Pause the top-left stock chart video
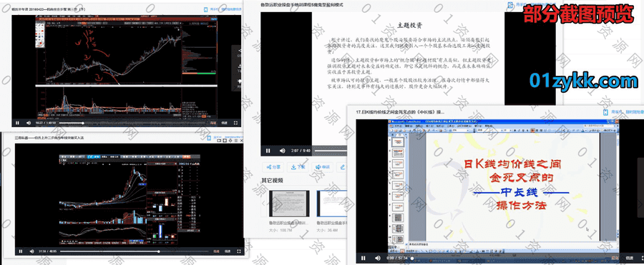Viewport: 644px width, 265px height. (17, 123)
